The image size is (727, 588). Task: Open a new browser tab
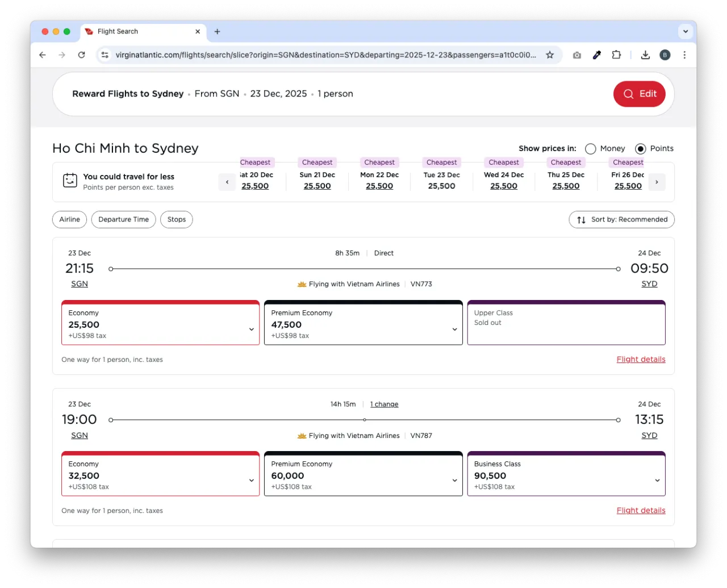(217, 32)
